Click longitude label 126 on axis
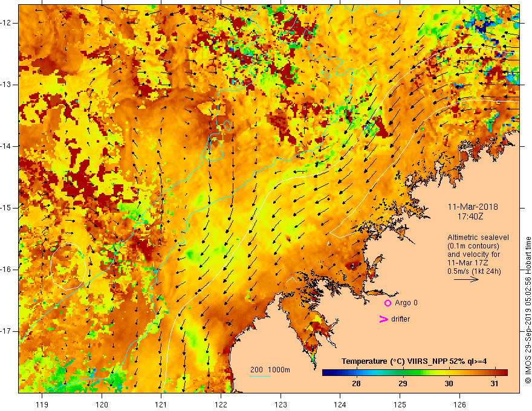 tap(459, 404)
